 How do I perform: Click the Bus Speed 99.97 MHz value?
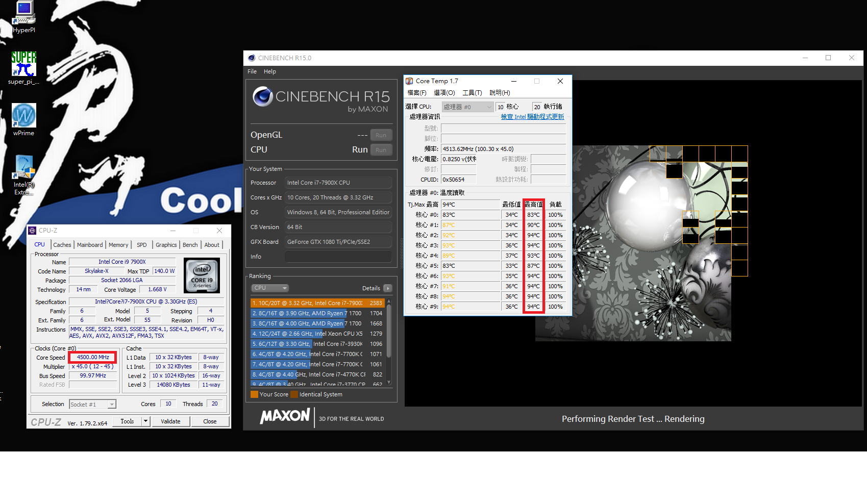pos(93,375)
